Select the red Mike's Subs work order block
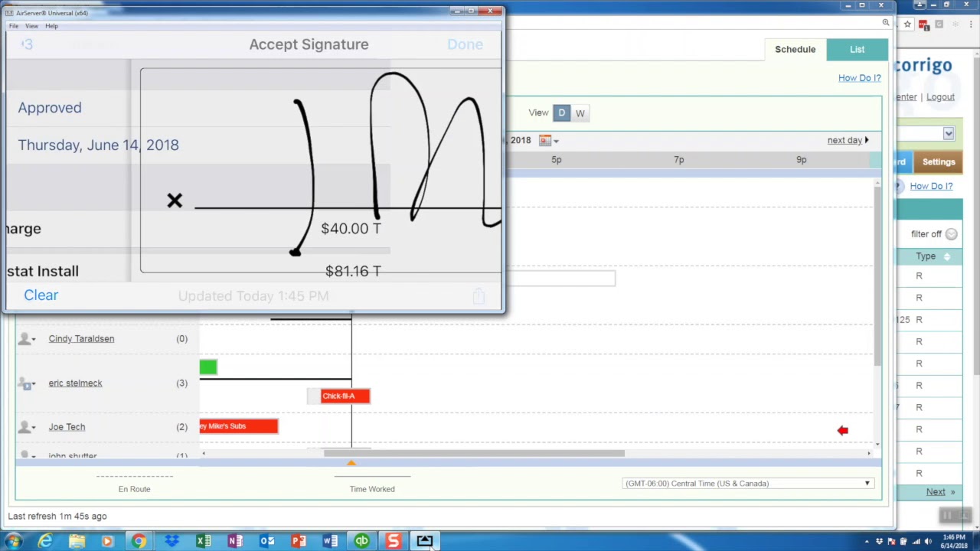This screenshot has width=980, height=551. coord(238,426)
